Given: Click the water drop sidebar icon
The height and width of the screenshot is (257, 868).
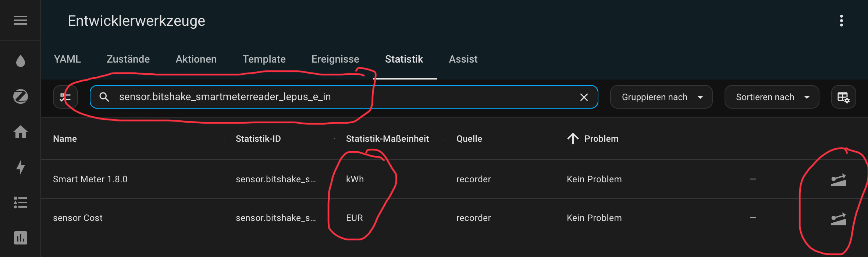Looking at the screenshot, I should (x=21, y=61).
